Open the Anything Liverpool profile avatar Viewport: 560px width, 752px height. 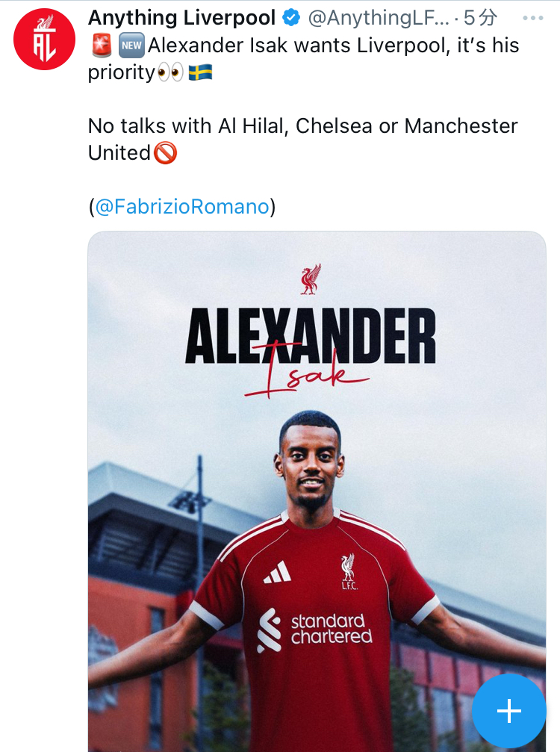45,40
